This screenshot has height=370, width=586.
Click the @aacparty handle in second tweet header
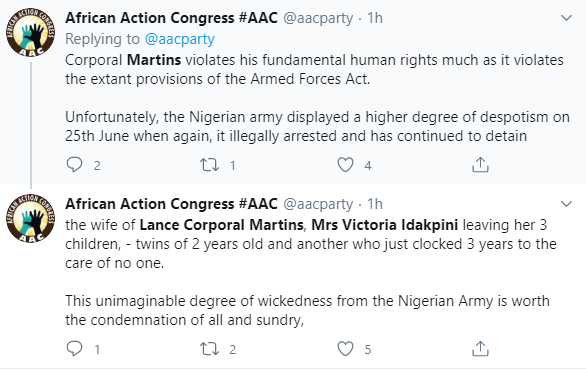318,204
